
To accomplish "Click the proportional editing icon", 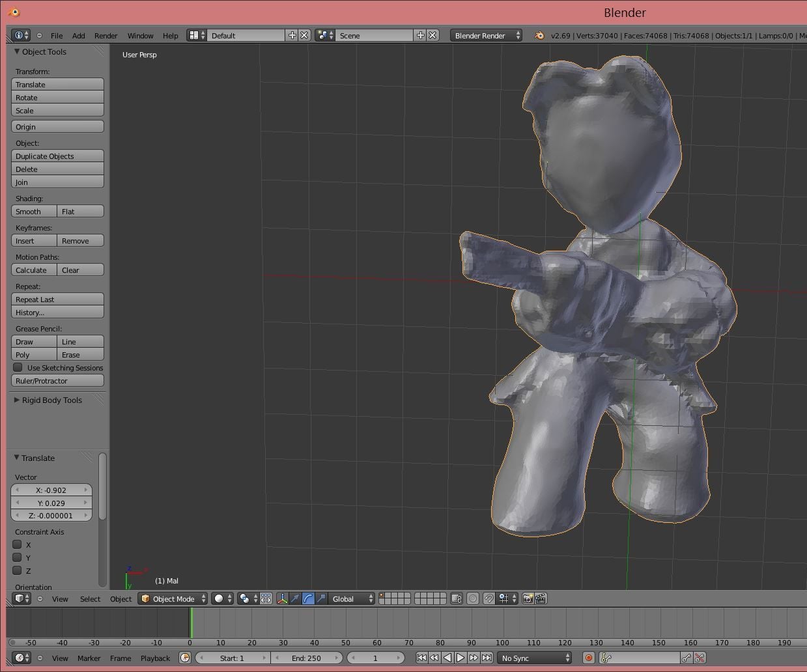I will coord(473,598).
